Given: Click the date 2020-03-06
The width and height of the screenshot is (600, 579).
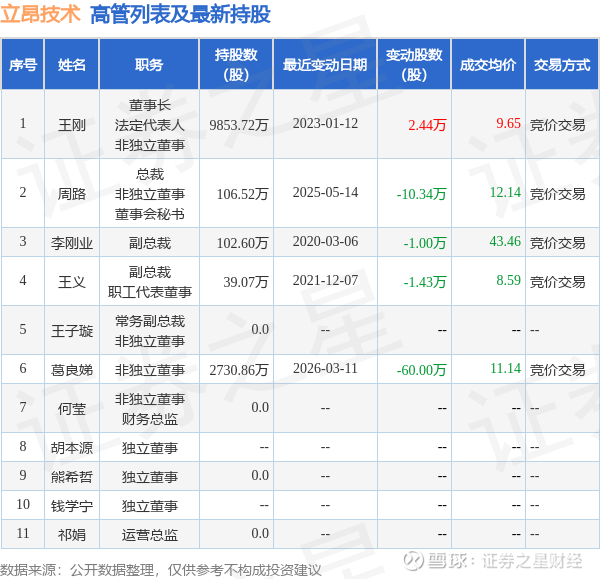Looking at the screenshot, I should point(325,241).
